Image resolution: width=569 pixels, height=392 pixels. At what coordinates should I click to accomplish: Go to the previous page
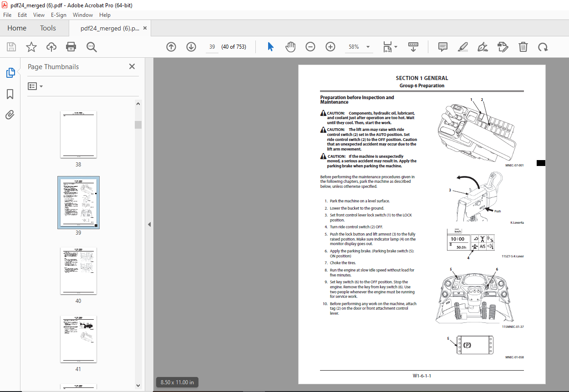[171, 47]
